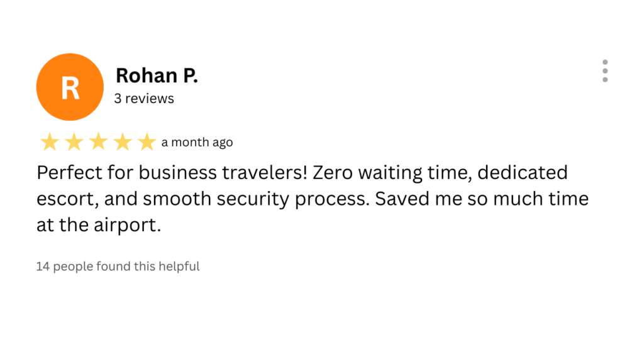Open the reviewer name Rohan P.

click(157, 76)
